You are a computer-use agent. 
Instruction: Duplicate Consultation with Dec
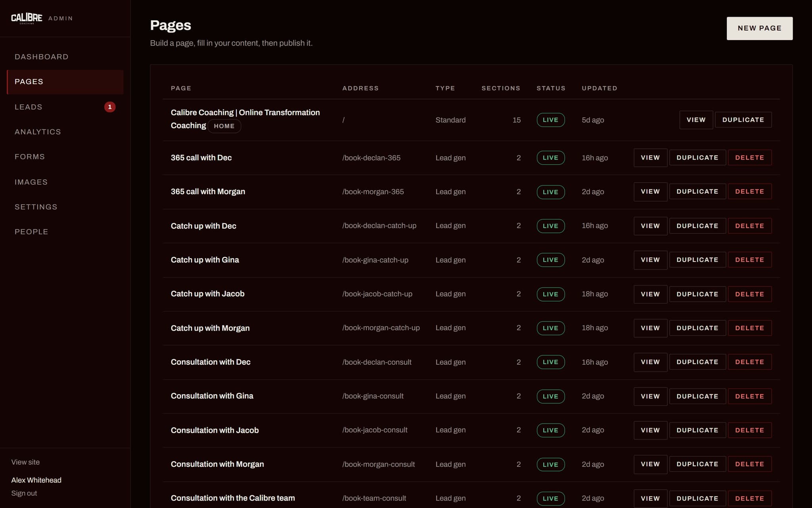click(x=697, y=362)
